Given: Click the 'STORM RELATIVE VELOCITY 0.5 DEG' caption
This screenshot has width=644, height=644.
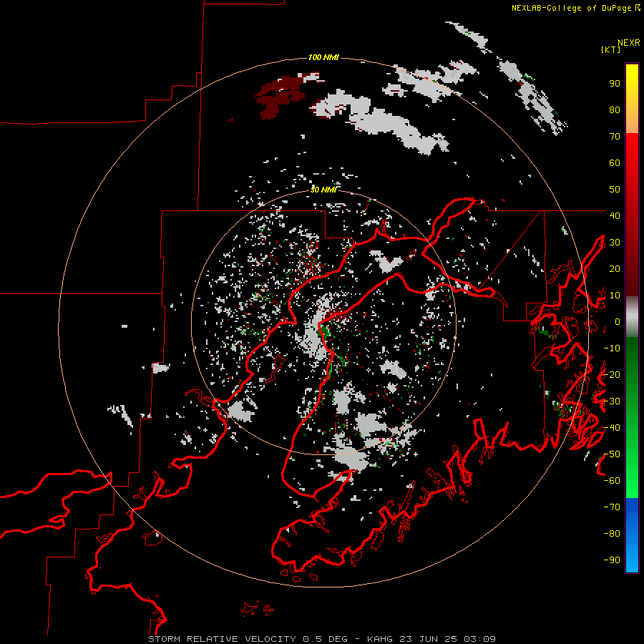Looking at the screenshot, I should click(x=248, y=639).
